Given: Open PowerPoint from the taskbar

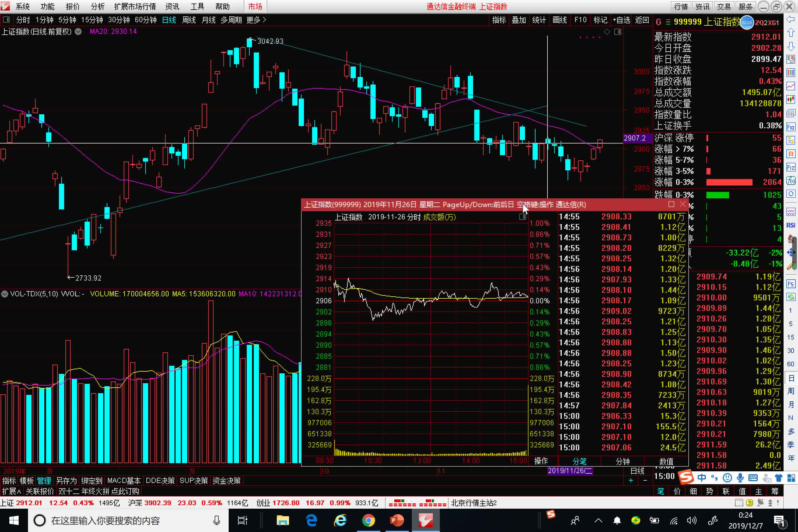Looking at the screenshot, I should click(x=397, y=520).
